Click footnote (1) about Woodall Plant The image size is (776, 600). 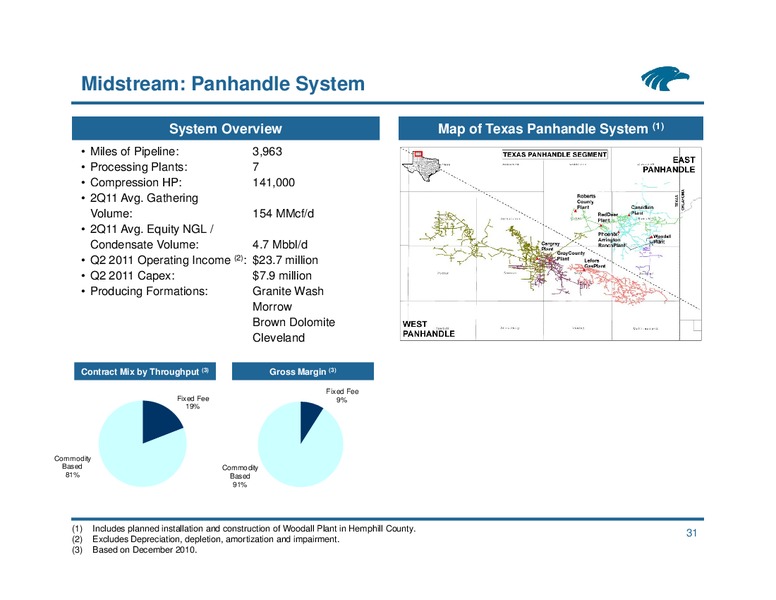(x=243, y=529)
